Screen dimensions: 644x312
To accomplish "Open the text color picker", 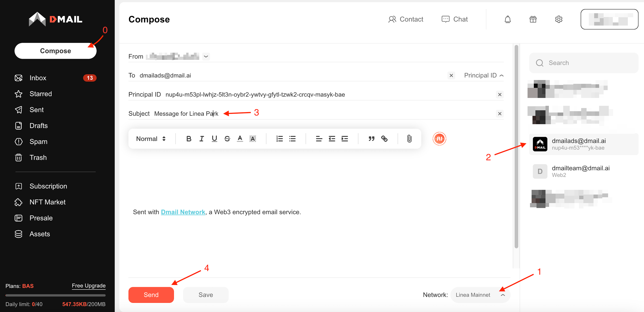I will [x=240, y=139].
